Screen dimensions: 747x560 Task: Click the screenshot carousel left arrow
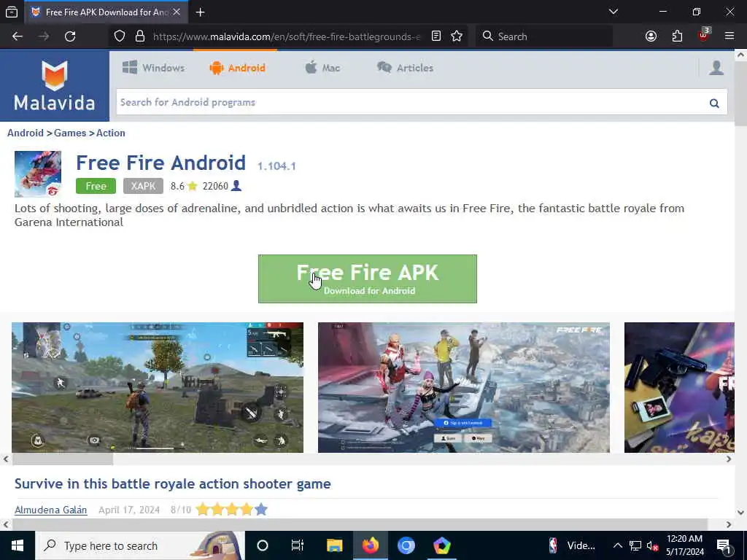[6, 459]
